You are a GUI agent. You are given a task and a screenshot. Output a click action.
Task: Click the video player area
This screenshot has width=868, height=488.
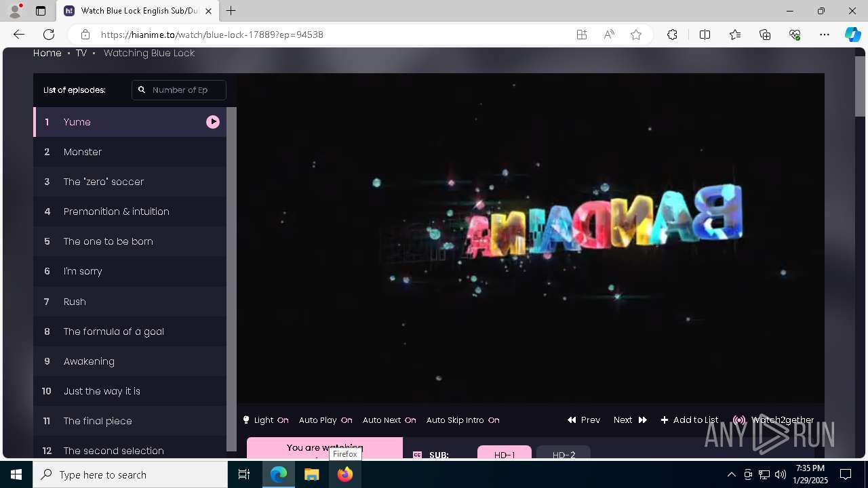tap(530, 239)
